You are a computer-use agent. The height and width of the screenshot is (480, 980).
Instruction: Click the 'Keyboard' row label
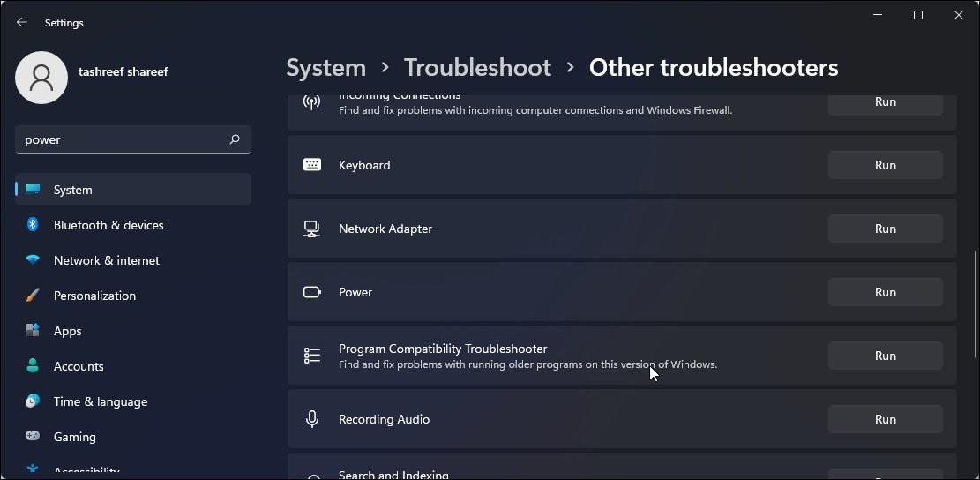tap(364, 165)
